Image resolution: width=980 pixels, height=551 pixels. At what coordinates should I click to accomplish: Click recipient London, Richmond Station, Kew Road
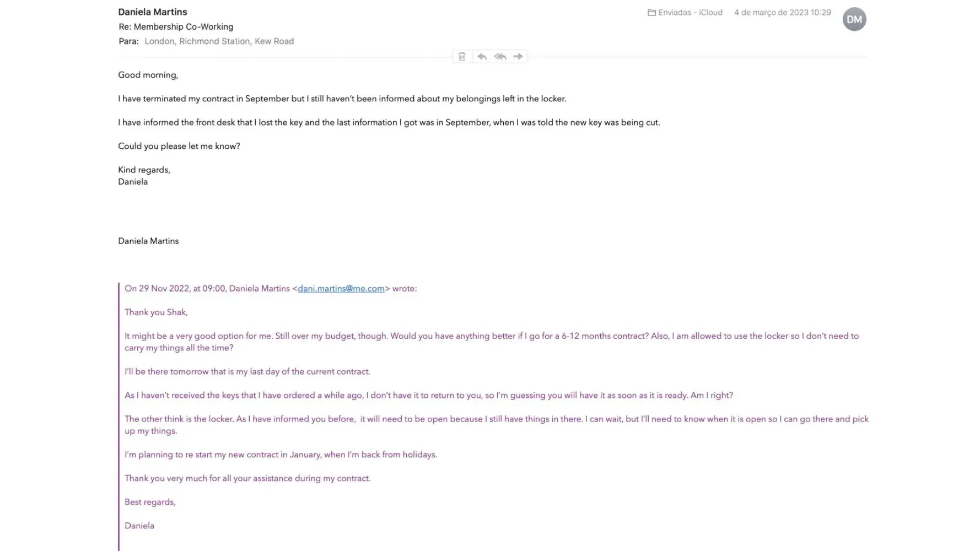coord(219,41)
